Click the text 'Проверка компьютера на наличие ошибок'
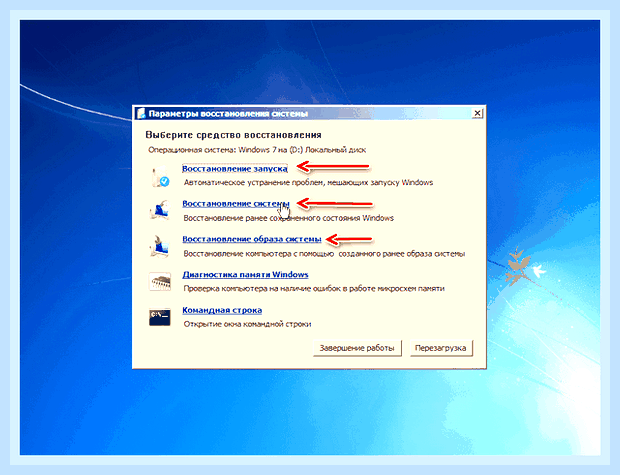This screenshot has height=475, width=620. pos(262,289)
